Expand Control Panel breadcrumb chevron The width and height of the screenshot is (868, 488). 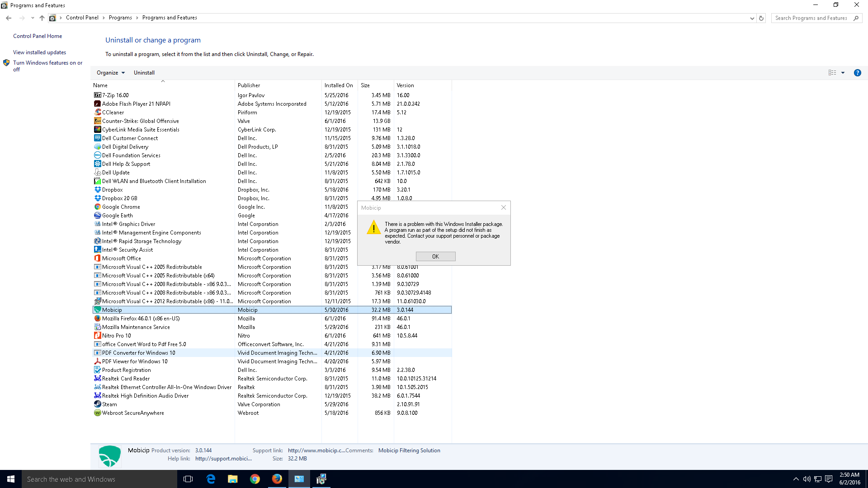[x=104, y=18]
